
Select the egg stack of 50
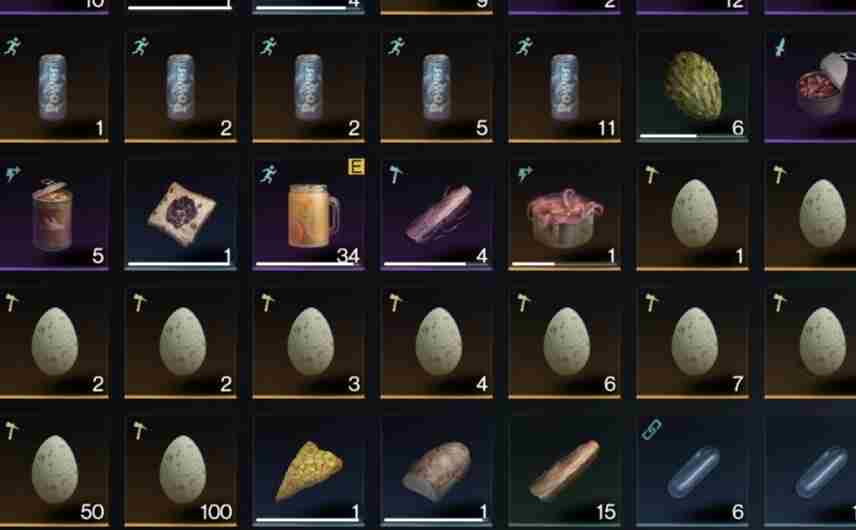pos(54,471)
